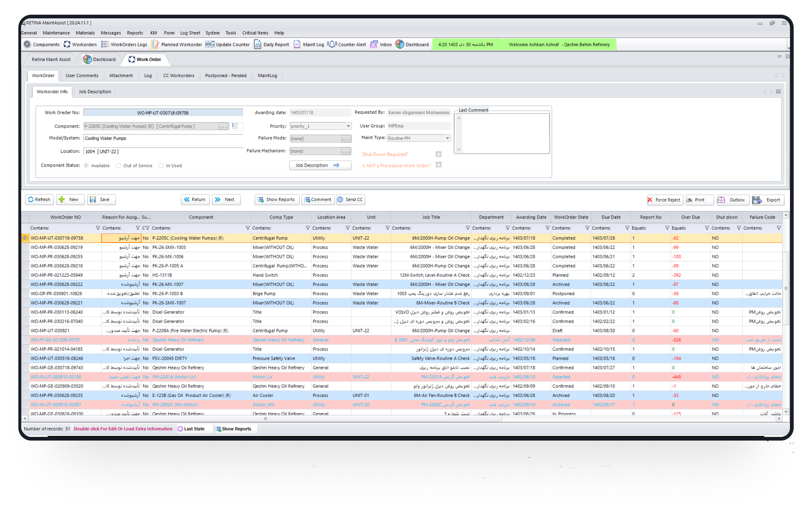Click the Force Reject button

[663, 200]
